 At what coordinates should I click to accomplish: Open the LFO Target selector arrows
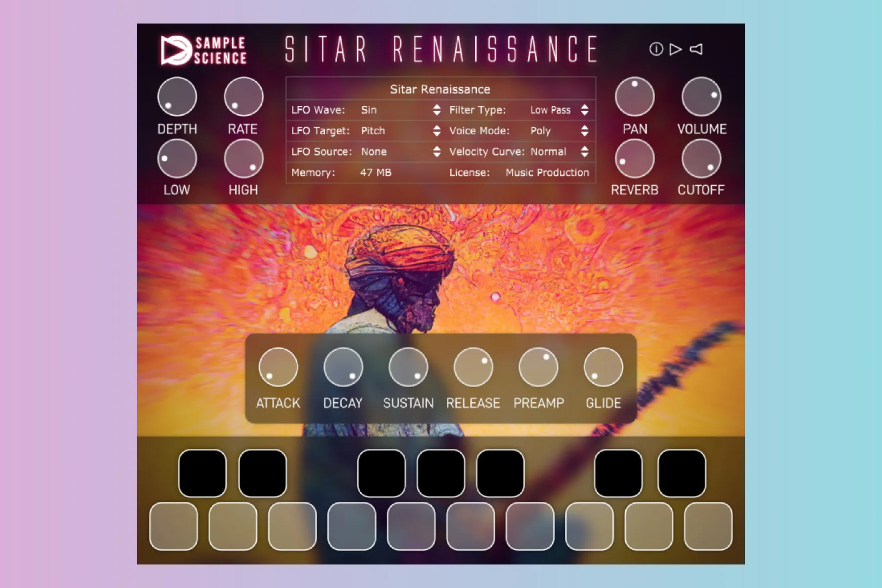coord(437,131)
